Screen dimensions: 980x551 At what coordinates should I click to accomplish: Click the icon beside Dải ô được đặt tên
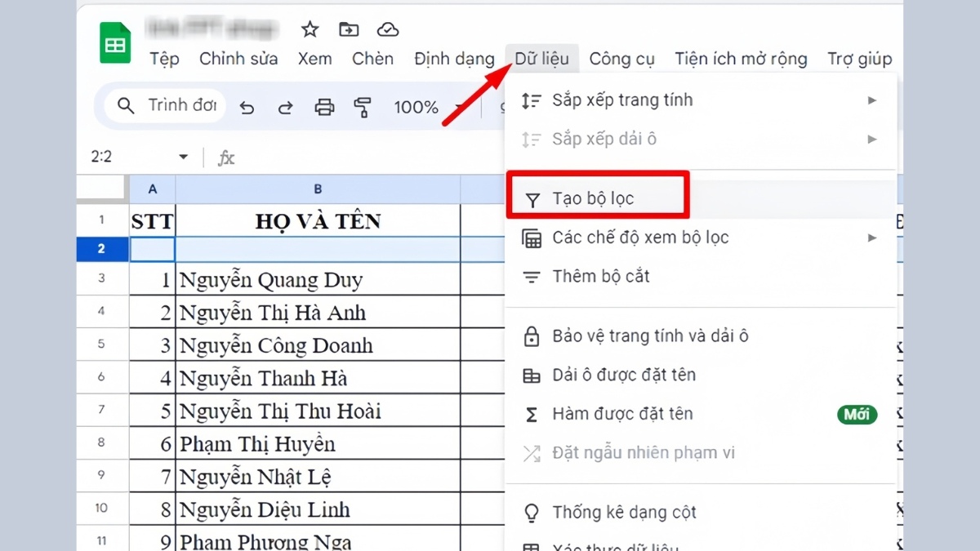pyautogui.click(x=532, y=376)
